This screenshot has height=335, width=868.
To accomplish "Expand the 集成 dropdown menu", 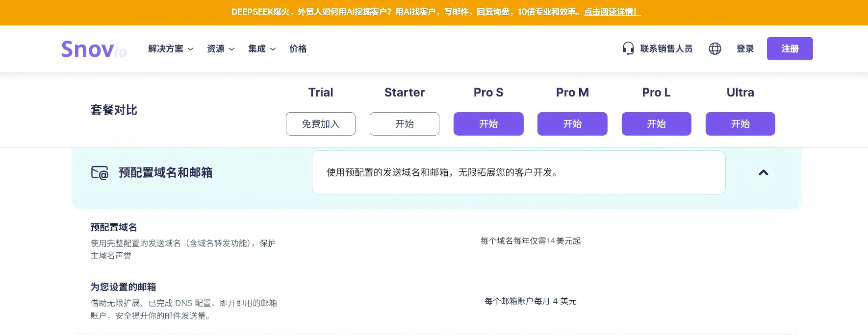I will 262,49.
